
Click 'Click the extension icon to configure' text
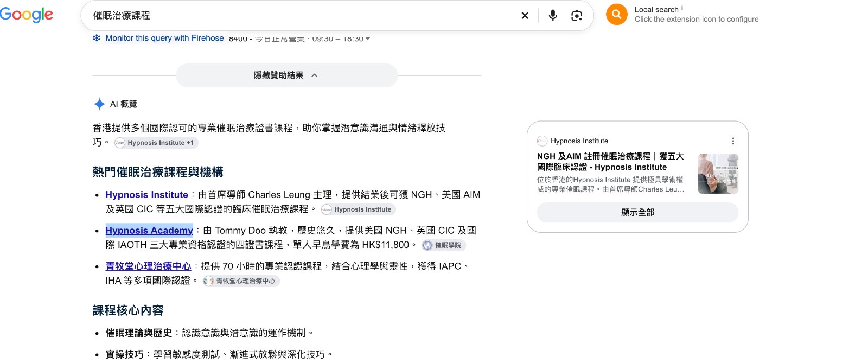tap(697, 19)
